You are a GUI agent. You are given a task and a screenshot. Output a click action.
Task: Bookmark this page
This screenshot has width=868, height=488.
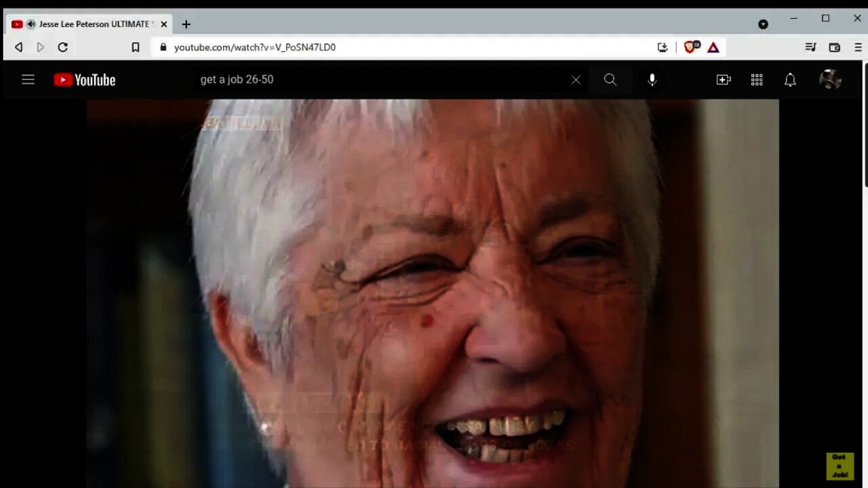[136, 47]
